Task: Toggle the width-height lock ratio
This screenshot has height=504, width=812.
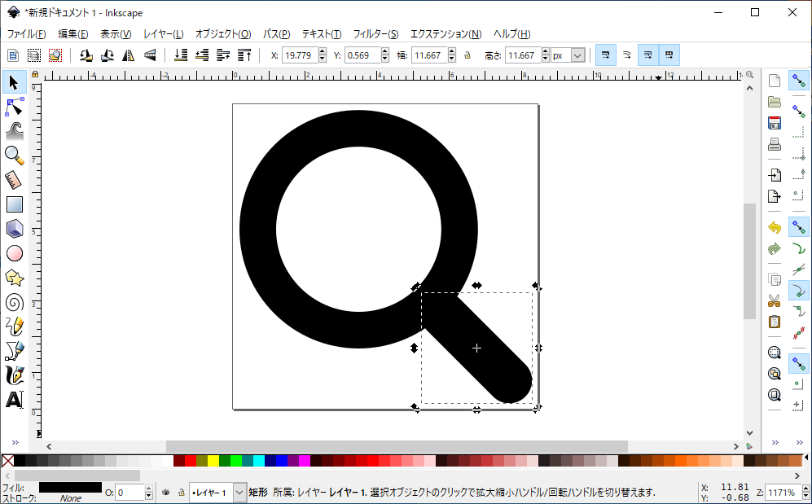Action: [x=467, y=55]
